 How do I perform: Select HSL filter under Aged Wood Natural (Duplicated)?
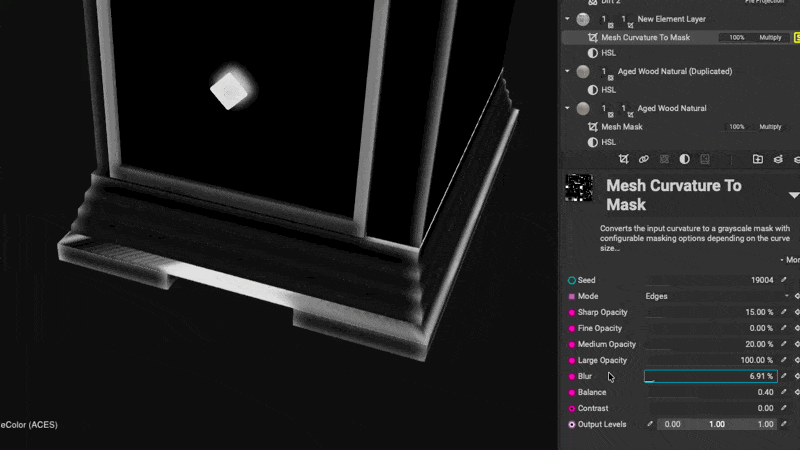tap(608, 90)
